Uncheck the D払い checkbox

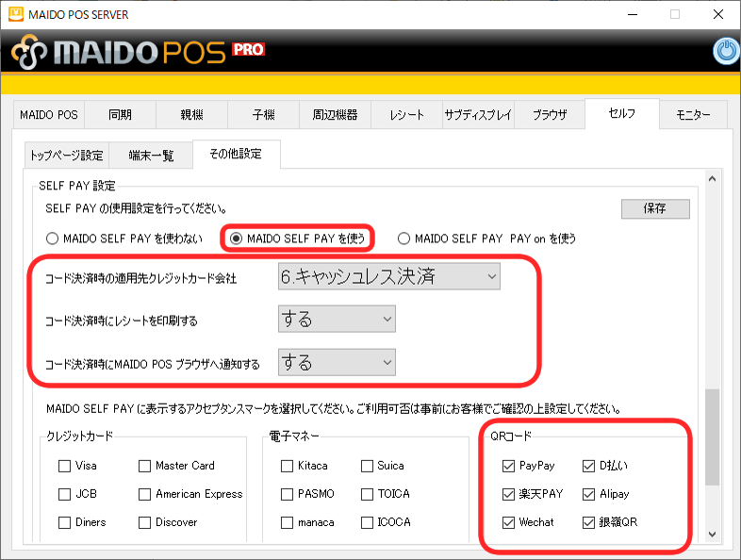[x=589, y=466]
